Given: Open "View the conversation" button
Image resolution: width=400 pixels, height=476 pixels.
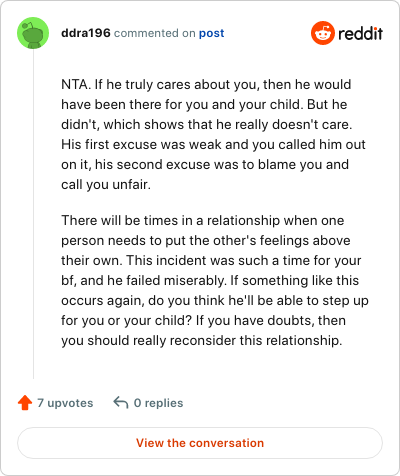Looking at the screenshot, I should (200, 443).
